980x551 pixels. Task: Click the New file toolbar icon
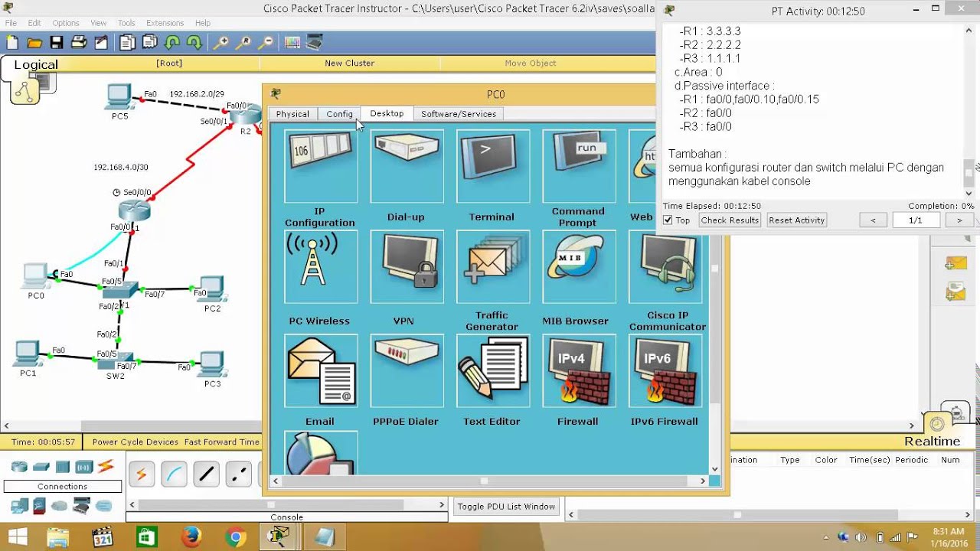pos(12,43)
